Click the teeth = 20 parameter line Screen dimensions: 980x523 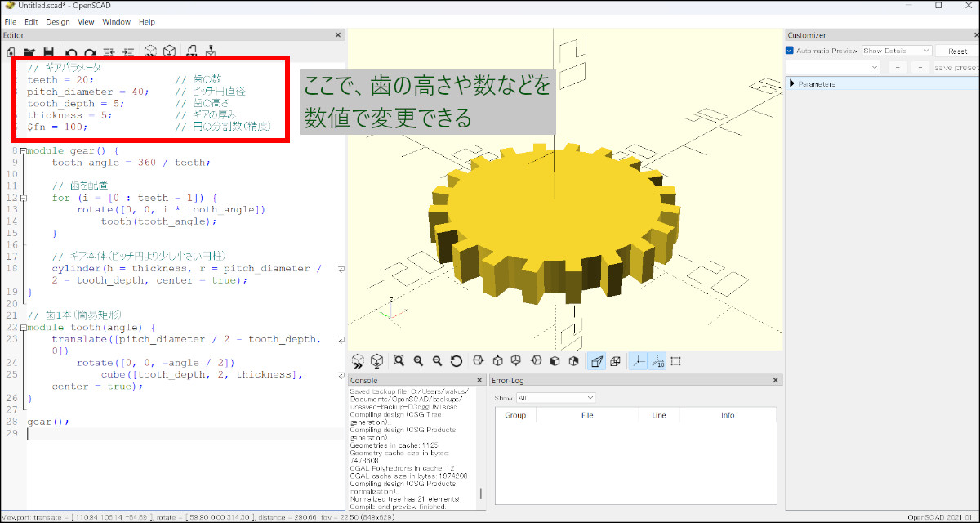[60, 80]
